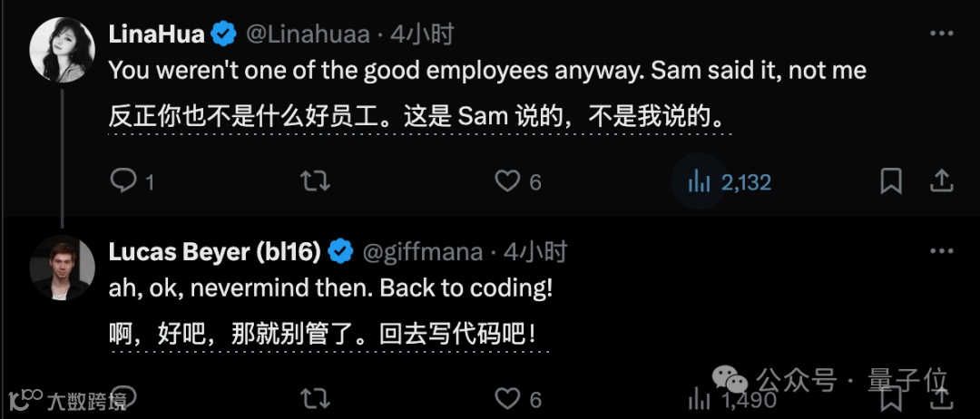Visit the @Linahuaa handle
This screenshot has height=419, width=980.
(308, 34)
